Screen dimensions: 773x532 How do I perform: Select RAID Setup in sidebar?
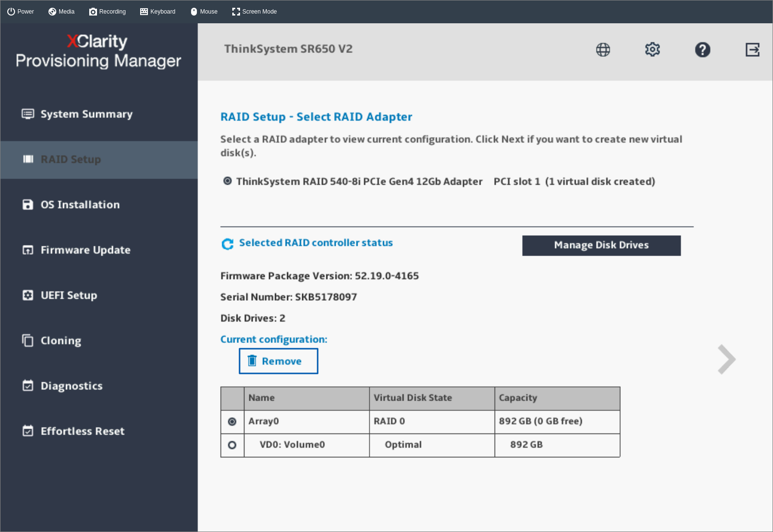pos(99,160)
